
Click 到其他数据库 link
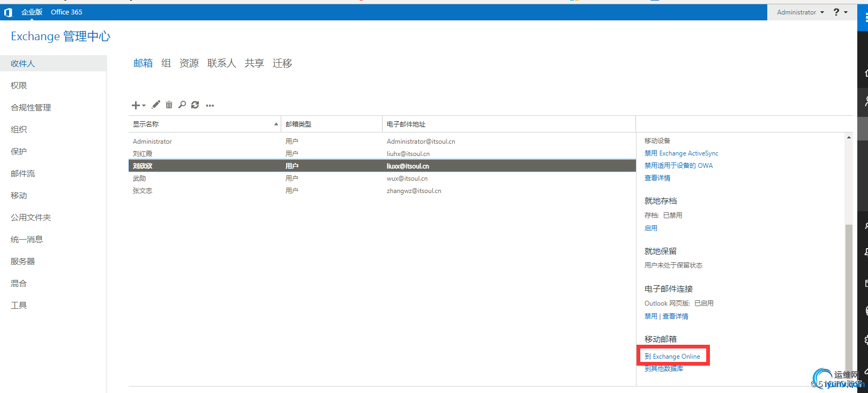coord(664,368)
